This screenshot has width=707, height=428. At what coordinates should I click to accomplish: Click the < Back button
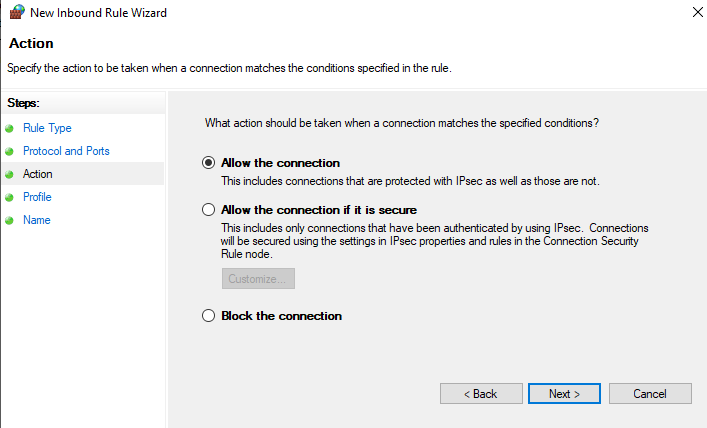coord(481,394)
